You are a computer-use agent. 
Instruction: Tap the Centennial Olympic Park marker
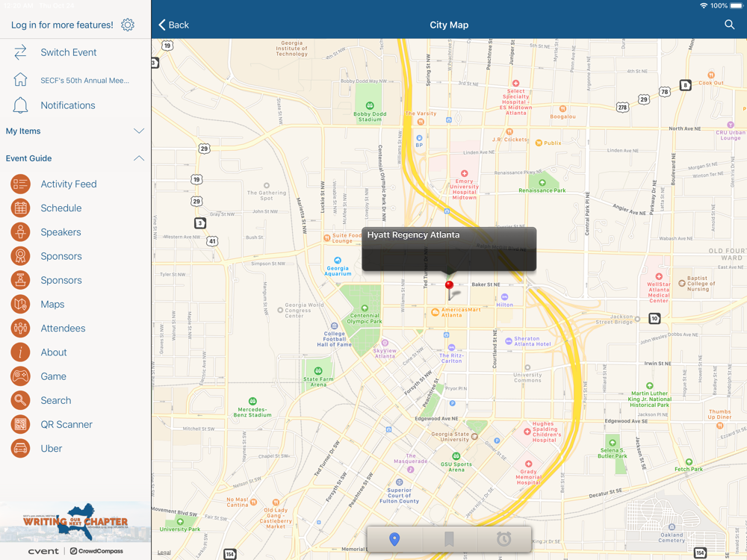pyautogui.click(x=365, y=308)
